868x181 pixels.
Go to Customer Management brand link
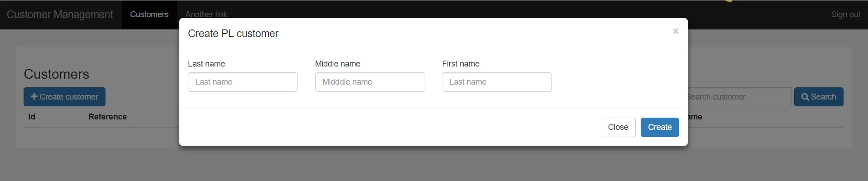point(60,14)
